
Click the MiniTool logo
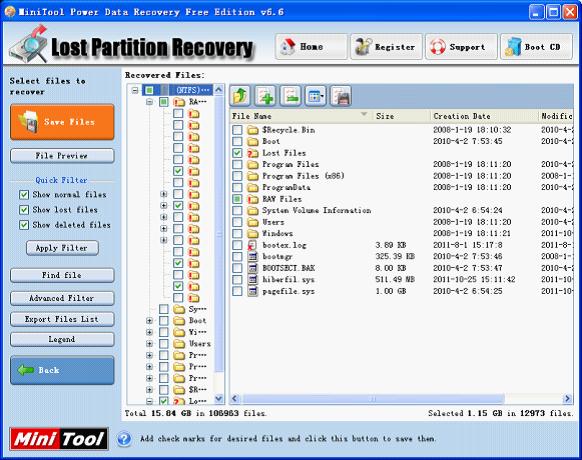point(59,439)
